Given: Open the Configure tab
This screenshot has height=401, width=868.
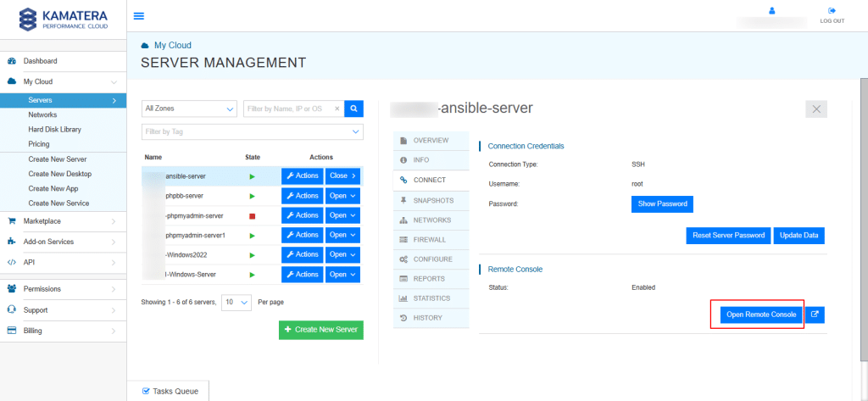Looking at the screenshot, I should 431,259.
